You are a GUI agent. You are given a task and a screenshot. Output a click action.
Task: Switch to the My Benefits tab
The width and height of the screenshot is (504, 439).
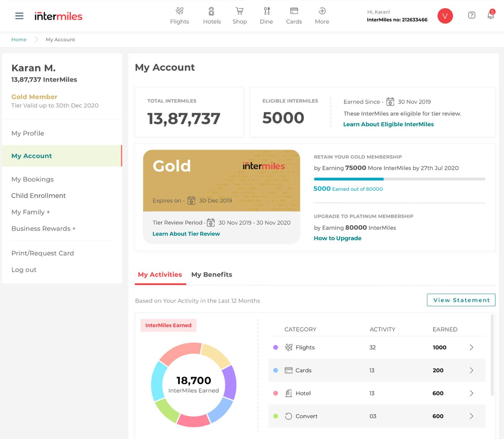click(x=212, y=275)
